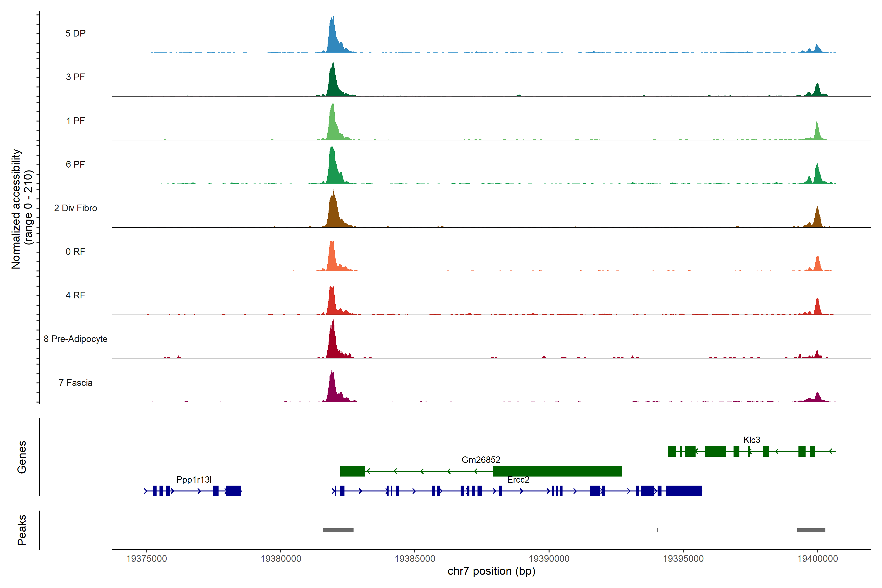Click the Ppp1r13l gene name
The height and width of the screenshot is (588, 882).
tap(194, 480)
